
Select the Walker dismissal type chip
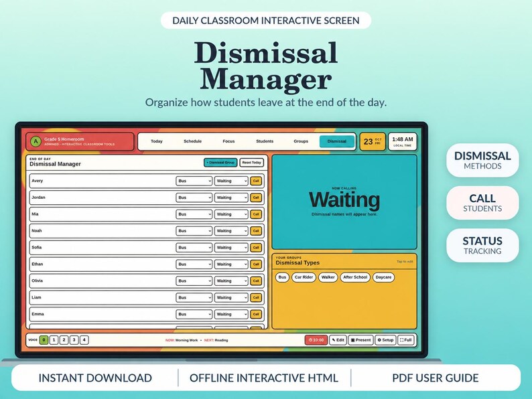point(328,277)
